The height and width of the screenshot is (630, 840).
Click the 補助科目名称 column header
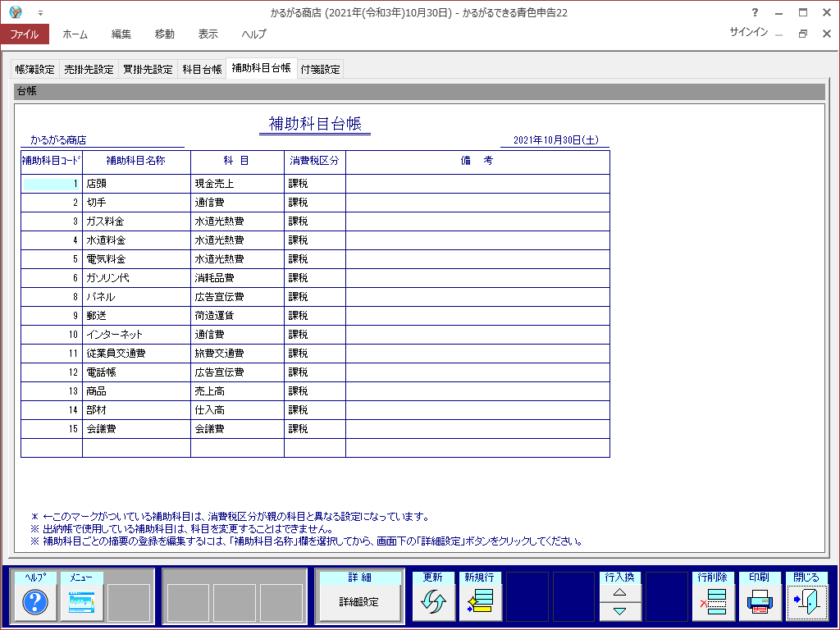137,161
